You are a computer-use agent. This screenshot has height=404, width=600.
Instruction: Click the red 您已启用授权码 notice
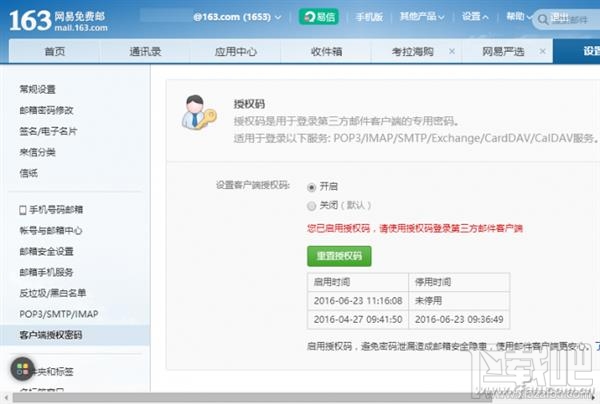415,228
